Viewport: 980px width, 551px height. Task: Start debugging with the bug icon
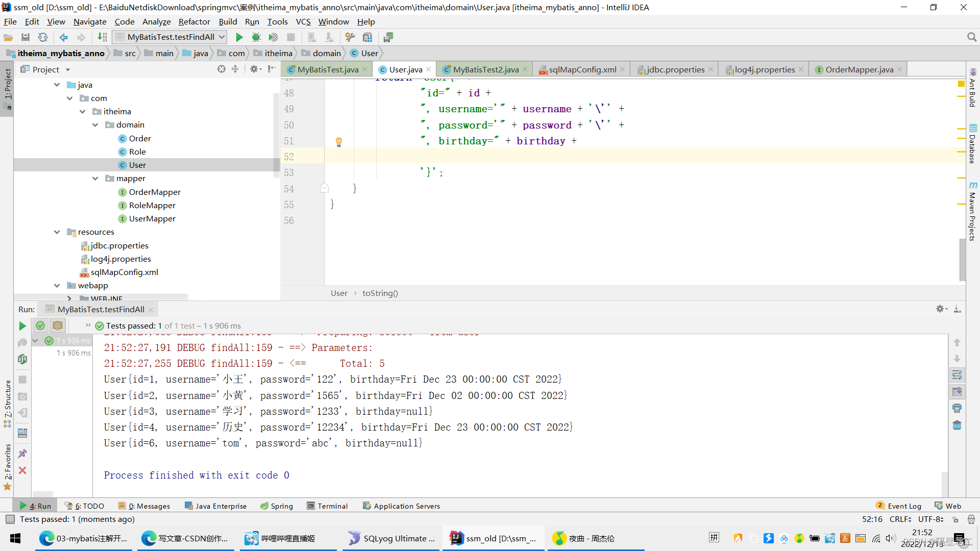pos(257,37)
